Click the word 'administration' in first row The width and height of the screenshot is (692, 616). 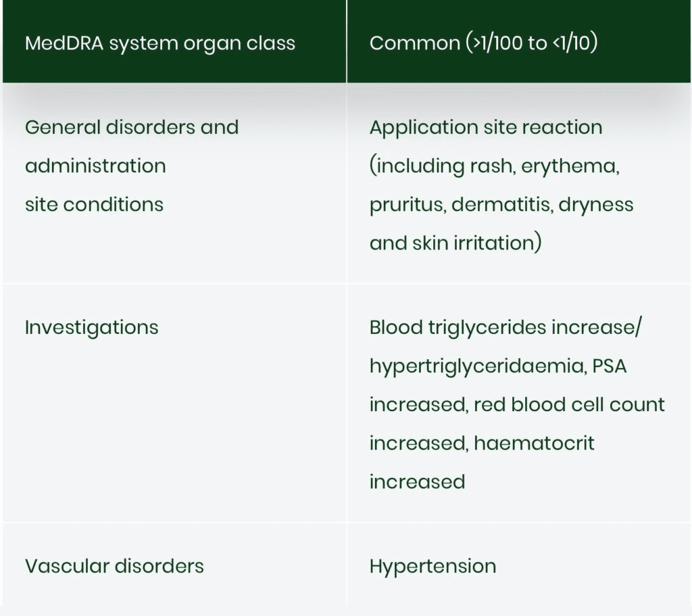95,166
